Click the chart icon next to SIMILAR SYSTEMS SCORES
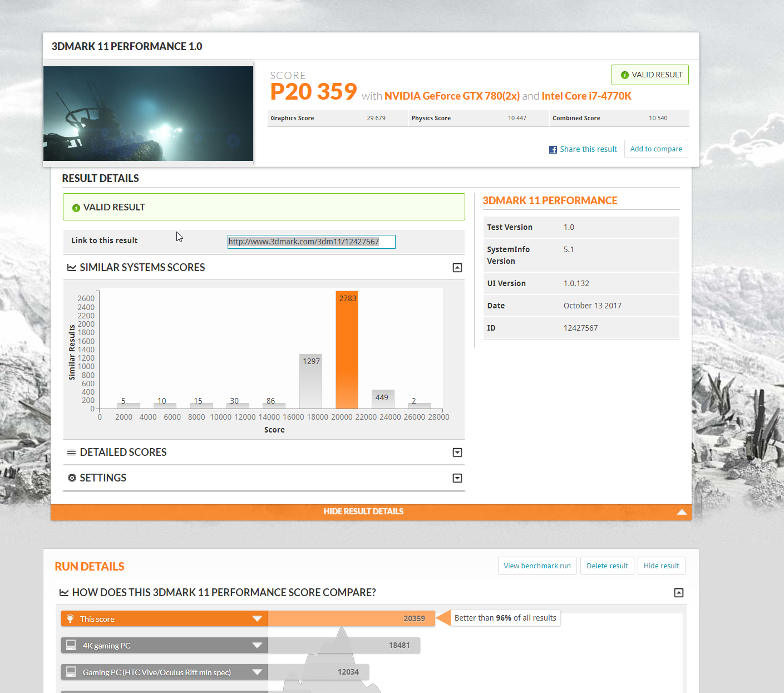Image resolution: width=784 pixels, height=693 pixels. pos(72,268)
